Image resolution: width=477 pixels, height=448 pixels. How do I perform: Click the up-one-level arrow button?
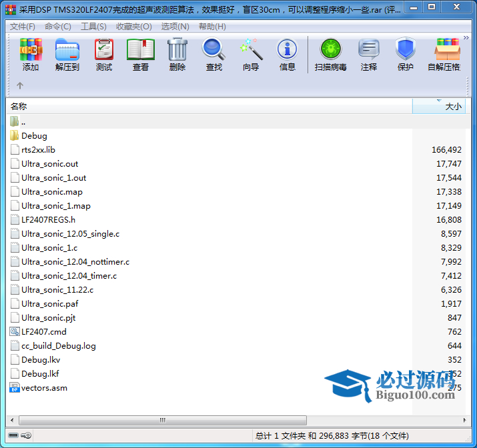coord(20,85)
